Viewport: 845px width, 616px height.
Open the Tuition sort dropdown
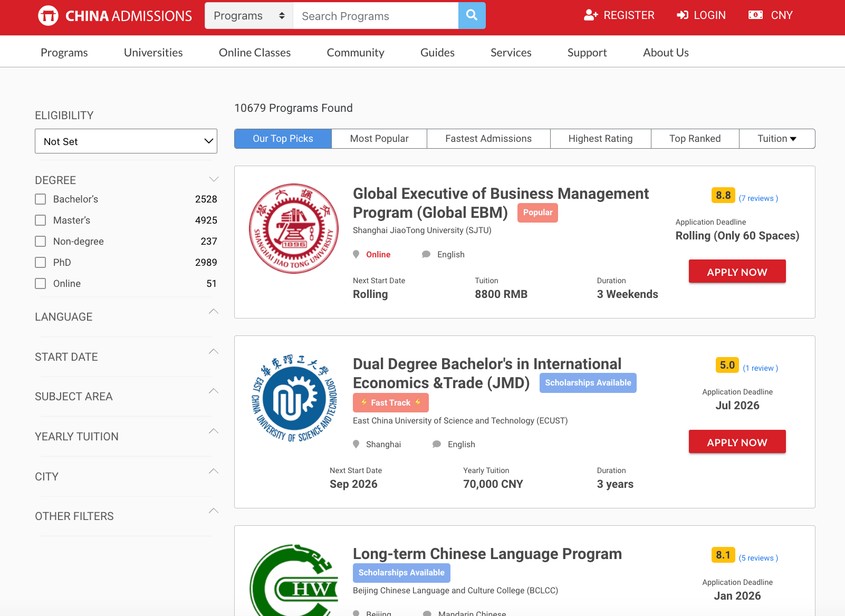776,139
